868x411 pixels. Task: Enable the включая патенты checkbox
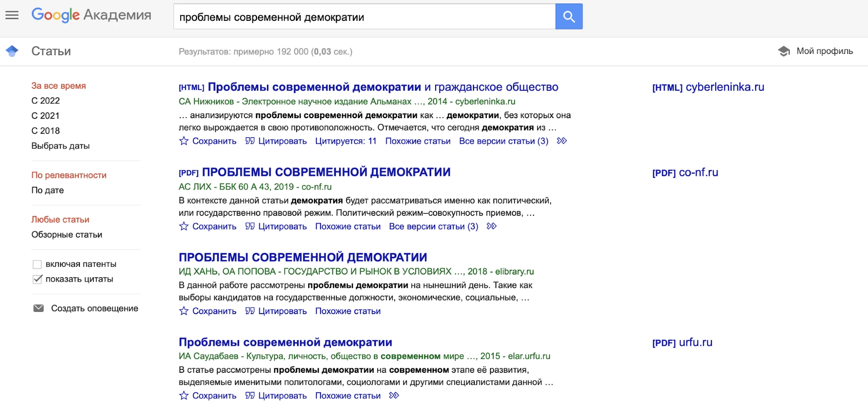coord(37,264)
